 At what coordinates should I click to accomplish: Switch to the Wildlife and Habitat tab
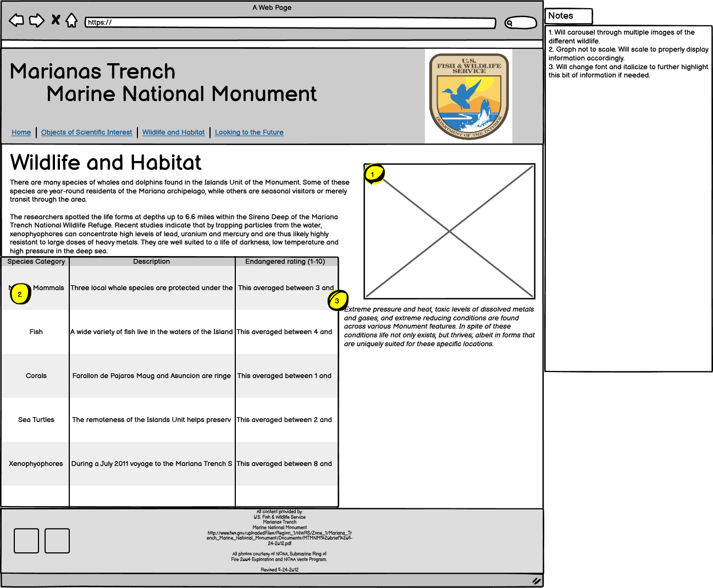(x=173, y=132)
